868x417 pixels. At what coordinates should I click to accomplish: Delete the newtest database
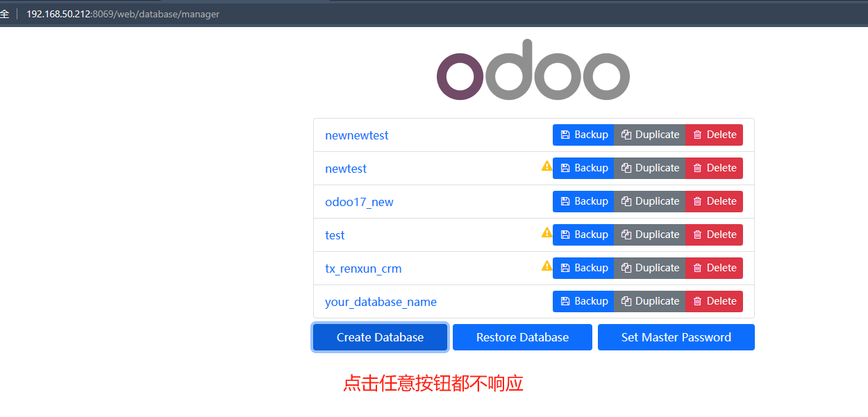[715, 168]
